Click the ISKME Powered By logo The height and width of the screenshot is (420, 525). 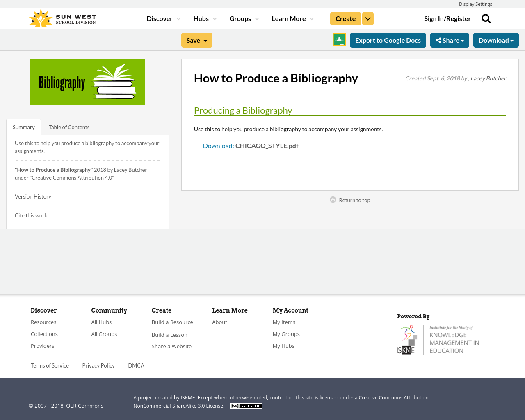pyautogui.click(x=438, y=339)
